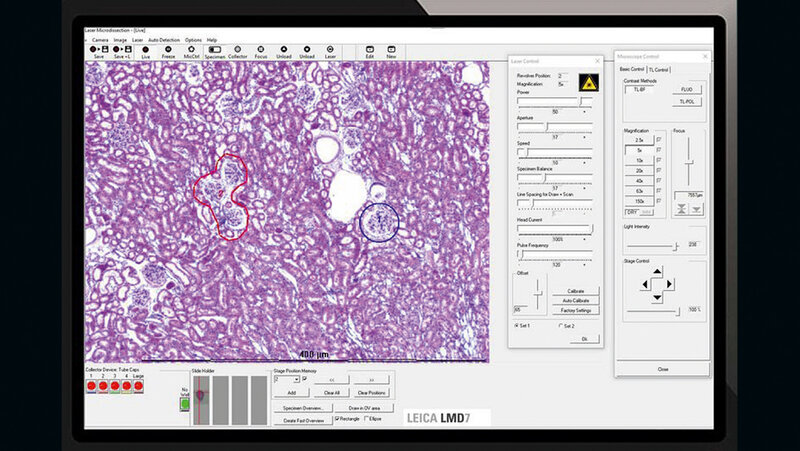Choose the 20x magnification objective
This screenshot has height=451, width=800.
click(x=637, y=170)
